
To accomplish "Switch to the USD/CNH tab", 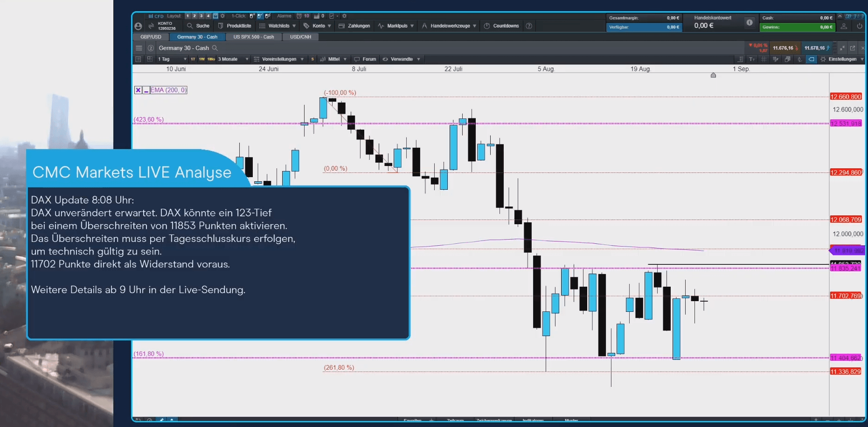I will point(300,37).
